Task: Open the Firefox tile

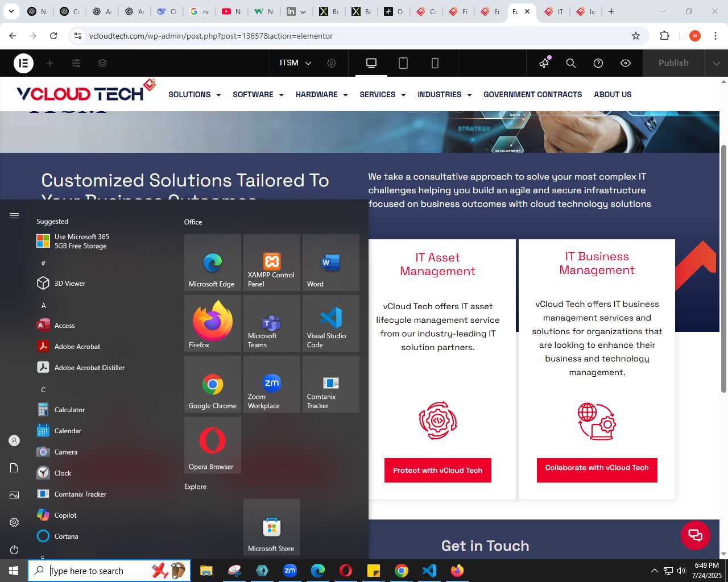Action: [x=213, y=323]
